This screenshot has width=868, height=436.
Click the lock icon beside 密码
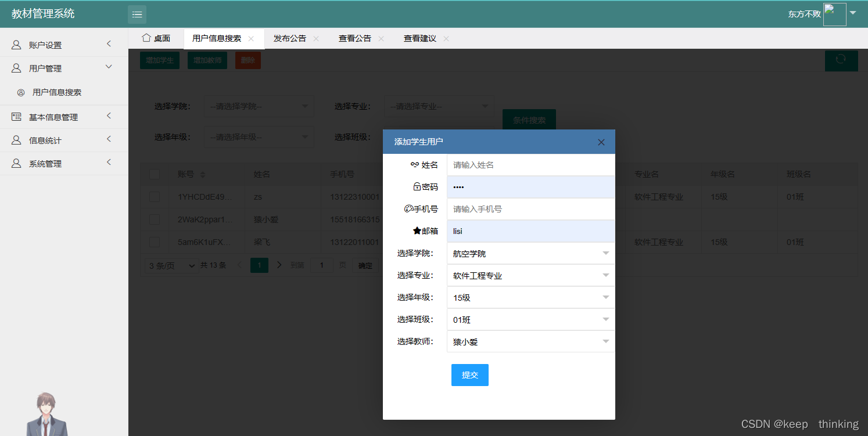point(417,187)
